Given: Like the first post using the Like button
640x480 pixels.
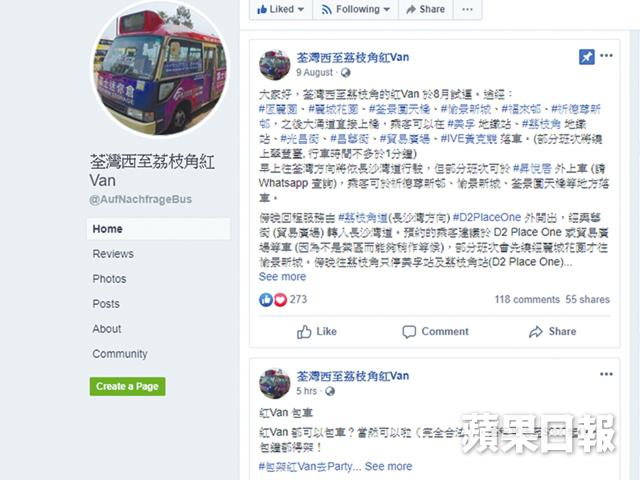Looking at the screenshot, I should [317, 331].
